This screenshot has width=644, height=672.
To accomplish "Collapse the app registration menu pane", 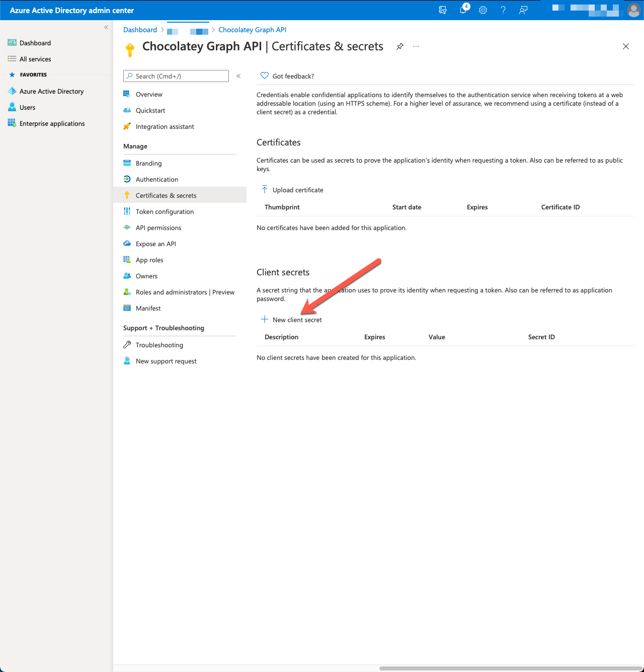I will tap(238, 76).
